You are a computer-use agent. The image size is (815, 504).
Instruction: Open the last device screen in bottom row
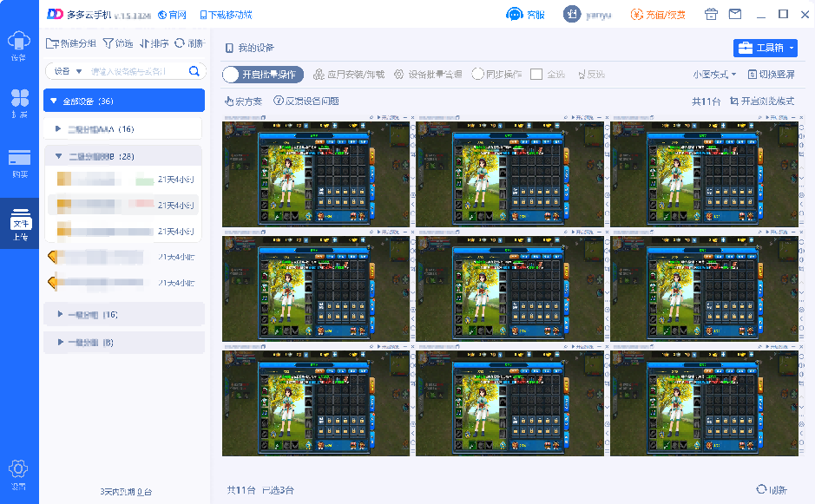click(704, 403)
